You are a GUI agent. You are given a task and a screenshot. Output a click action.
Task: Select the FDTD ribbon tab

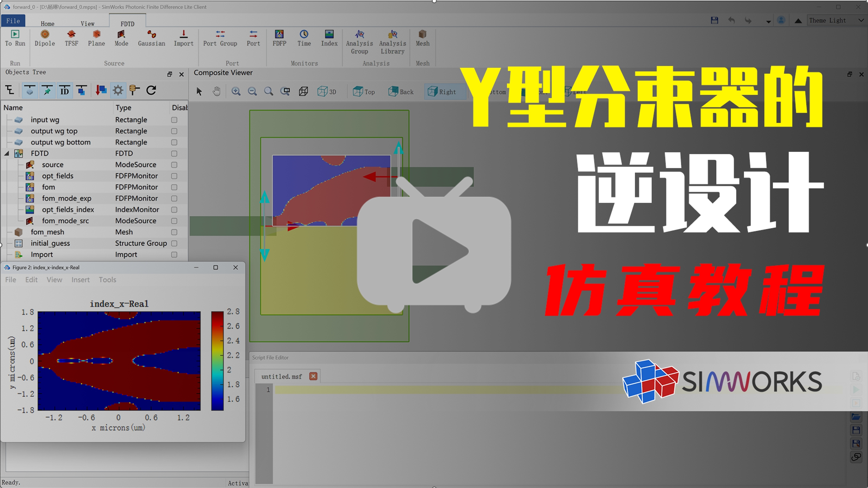127,23
